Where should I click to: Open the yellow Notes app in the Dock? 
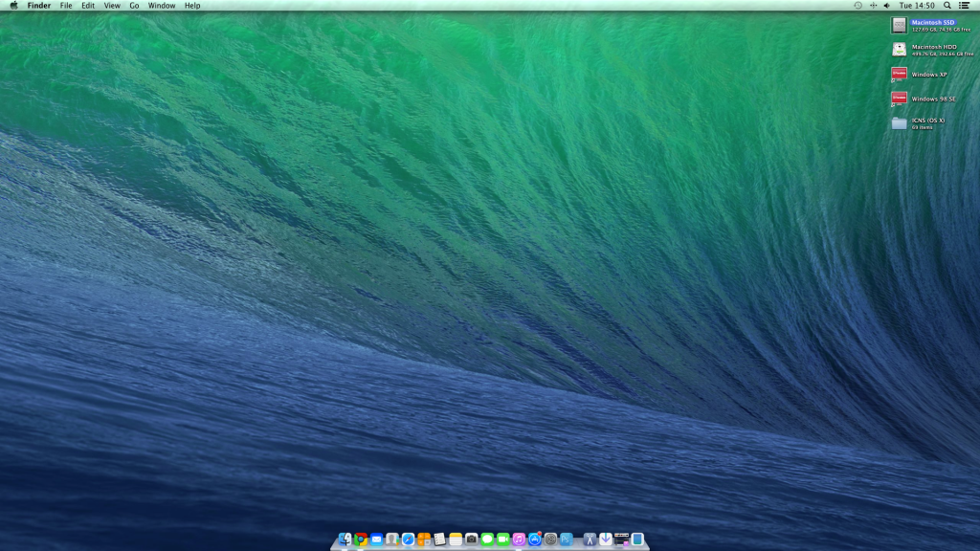coord(456,540)
